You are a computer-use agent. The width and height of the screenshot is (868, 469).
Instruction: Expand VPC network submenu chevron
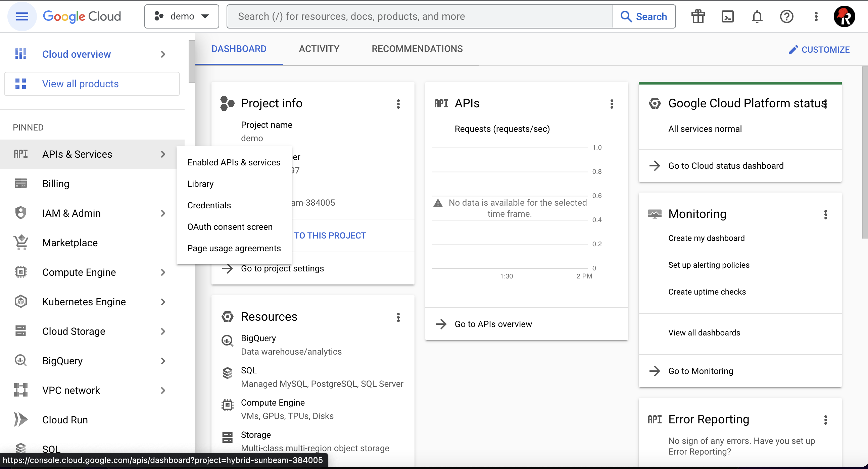pos(163,390)
